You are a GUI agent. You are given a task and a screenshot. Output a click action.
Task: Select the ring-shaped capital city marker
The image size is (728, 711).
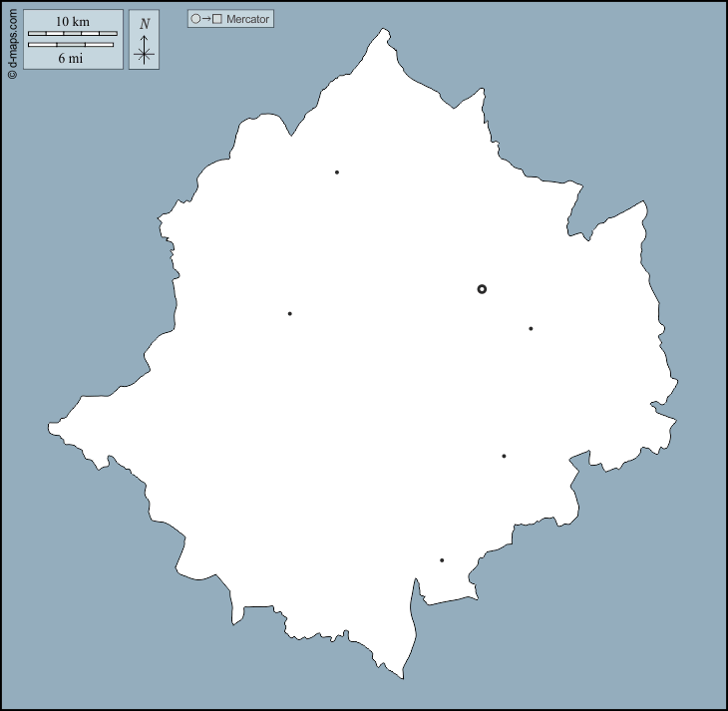coord(482,289)
